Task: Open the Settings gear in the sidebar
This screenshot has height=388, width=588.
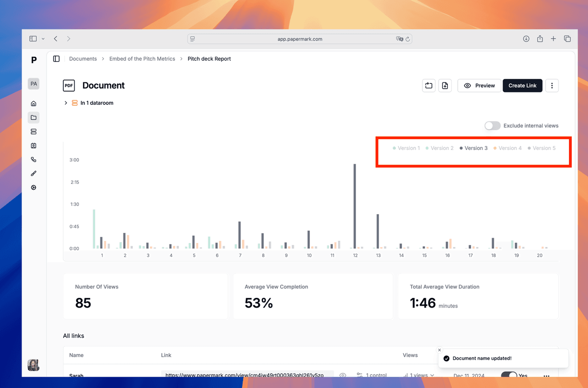Action: [x=33, y=188]
